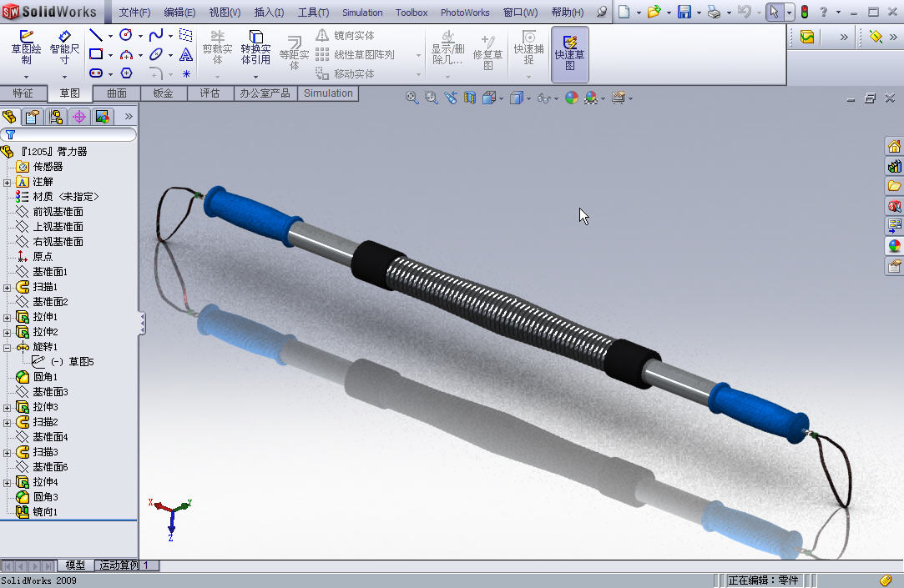Switch to the Simulation CommandManager tab
Screen dimensions: 904x588
[x=328, y=93]
